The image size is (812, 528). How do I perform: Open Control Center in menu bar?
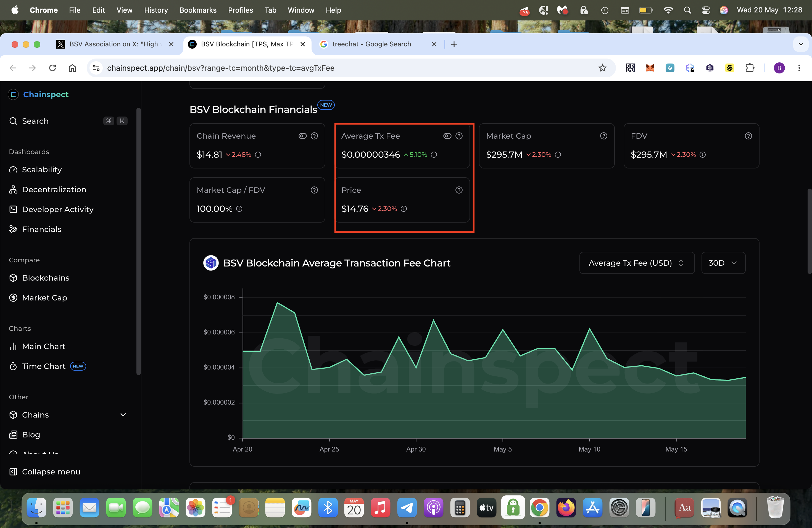706,10
